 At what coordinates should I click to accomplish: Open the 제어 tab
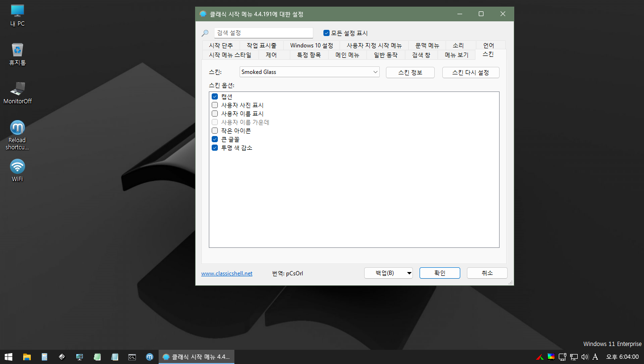[271, 55]
